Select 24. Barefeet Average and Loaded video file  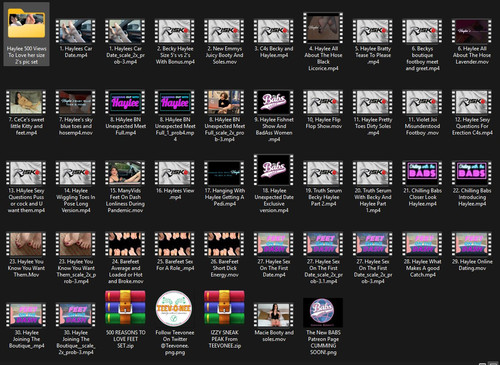coord(125,244)
